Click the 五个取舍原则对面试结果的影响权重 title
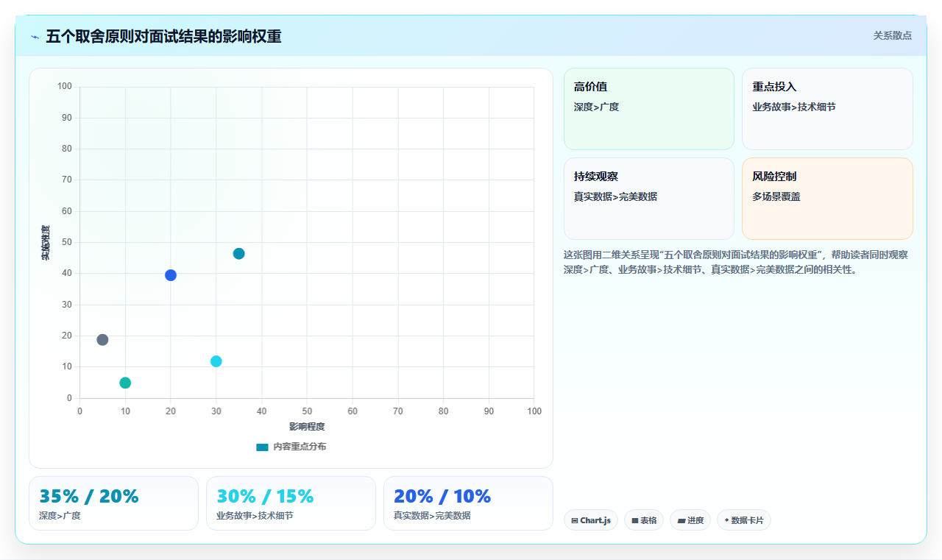 tap(163, 37)
